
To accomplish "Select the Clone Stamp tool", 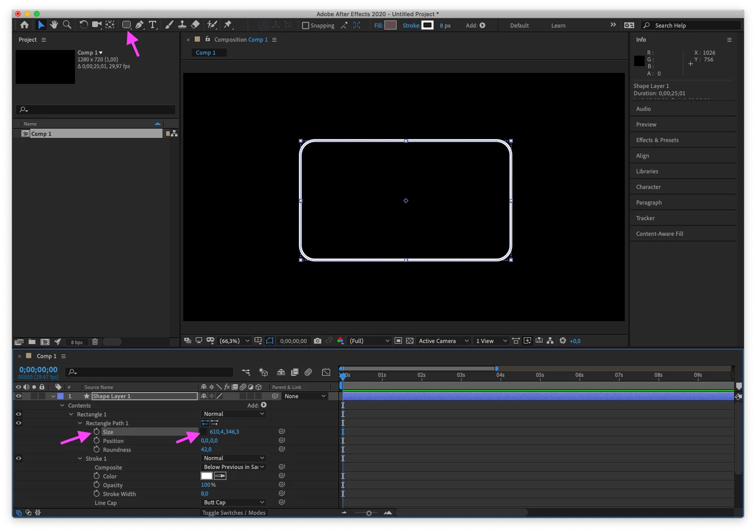I will [x=182, y=24].
